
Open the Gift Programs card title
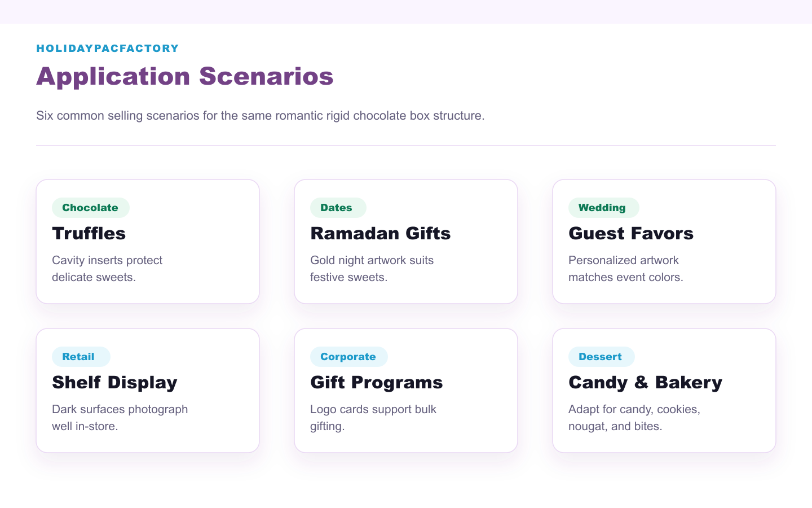(377, 383)
